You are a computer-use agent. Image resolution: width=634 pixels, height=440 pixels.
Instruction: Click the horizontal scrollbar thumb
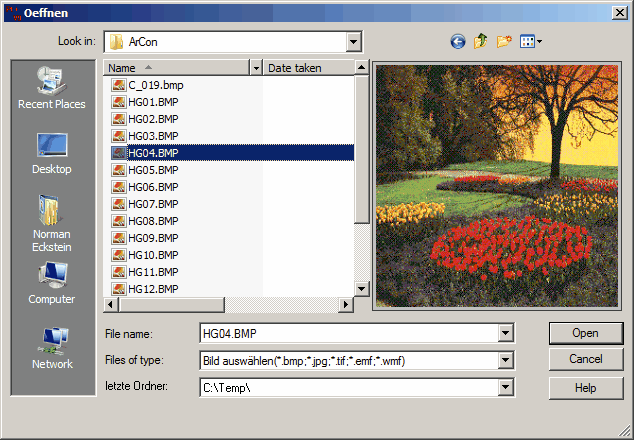(x=171, y=305)
